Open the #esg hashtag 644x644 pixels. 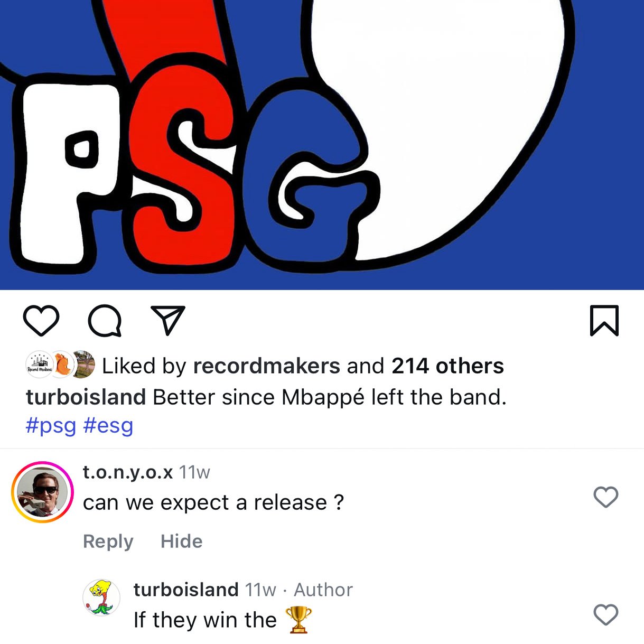click(x=108, y=425)
